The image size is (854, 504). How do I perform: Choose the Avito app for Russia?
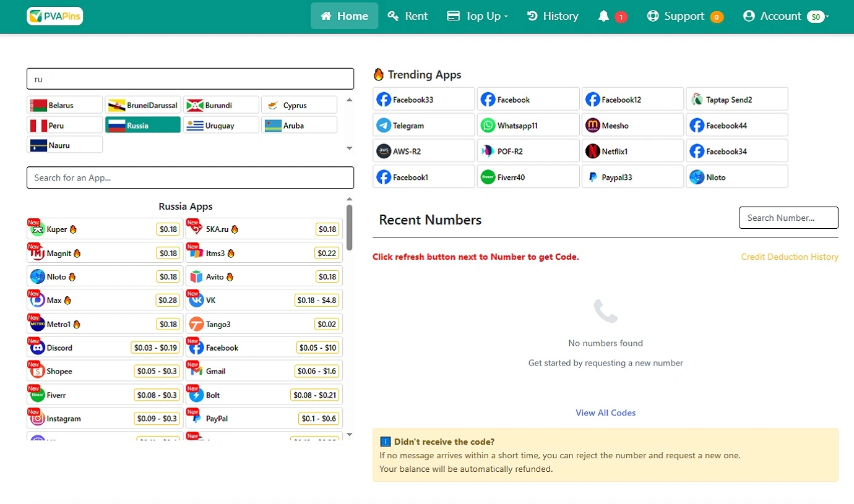coord(264,276)
